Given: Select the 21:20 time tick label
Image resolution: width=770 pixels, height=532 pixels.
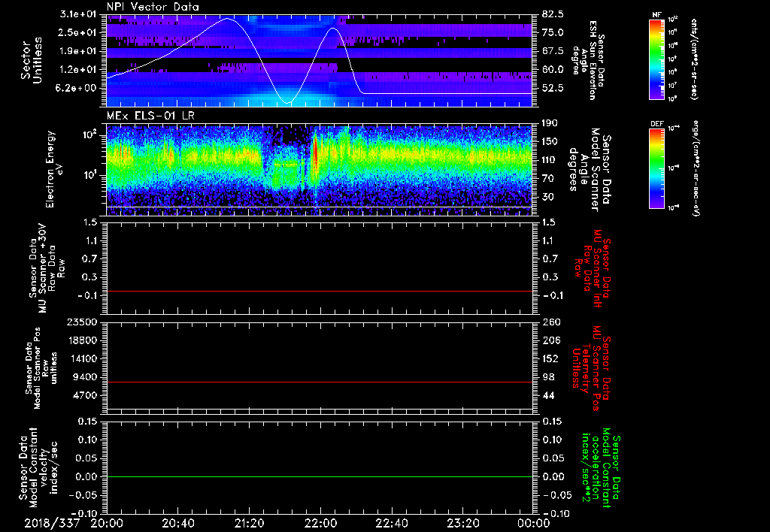Looking at the screenshot, I should coord(249,523).
